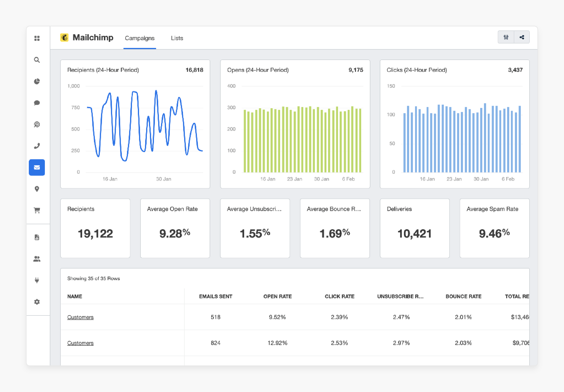
Task: Click the Recipients (24-Hour Period) chart title
Action: click(x=103, y=70)
